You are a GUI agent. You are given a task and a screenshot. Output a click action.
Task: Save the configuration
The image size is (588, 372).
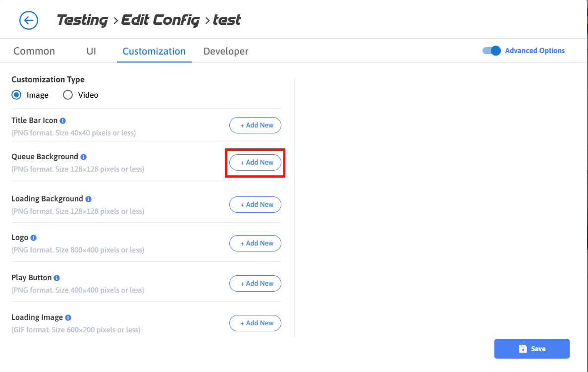[532, 349]
